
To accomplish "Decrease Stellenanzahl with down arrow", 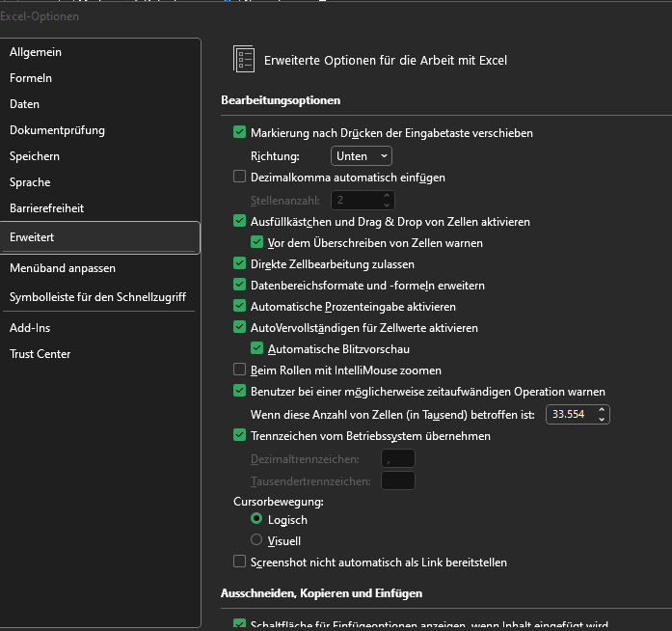I will pos(387,206).
